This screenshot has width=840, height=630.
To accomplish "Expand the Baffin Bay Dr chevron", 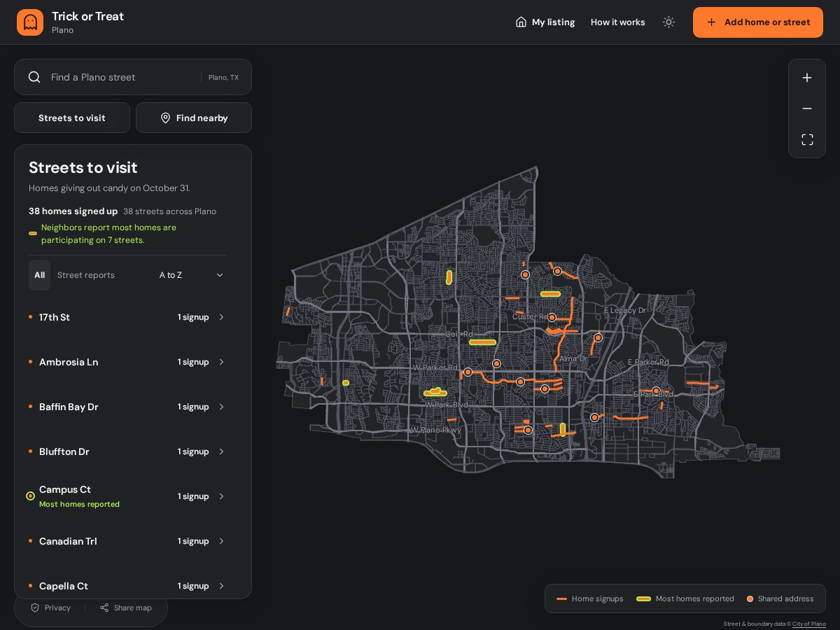I will tap(221, 407).
